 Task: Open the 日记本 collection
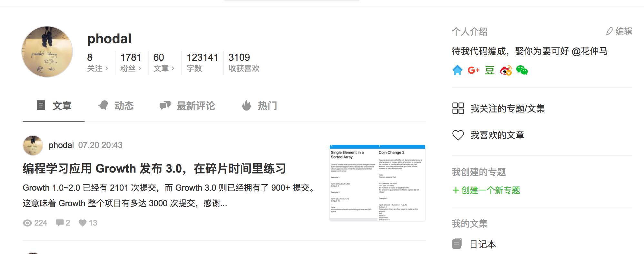(483, 244)
